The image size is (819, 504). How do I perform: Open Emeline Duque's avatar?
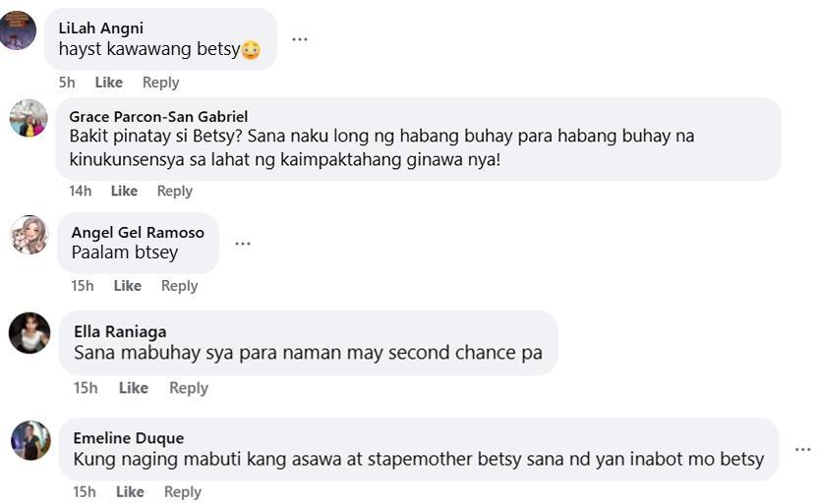pos(30,440)
